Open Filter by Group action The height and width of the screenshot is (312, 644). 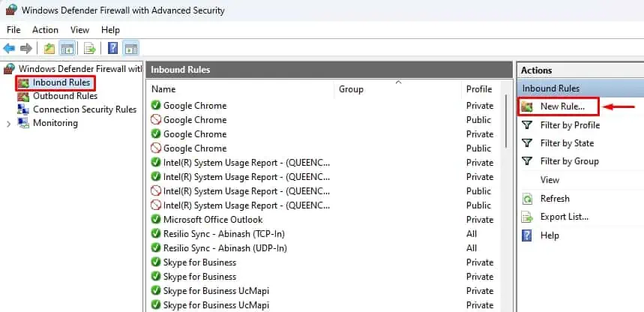[x=569, y=161]
